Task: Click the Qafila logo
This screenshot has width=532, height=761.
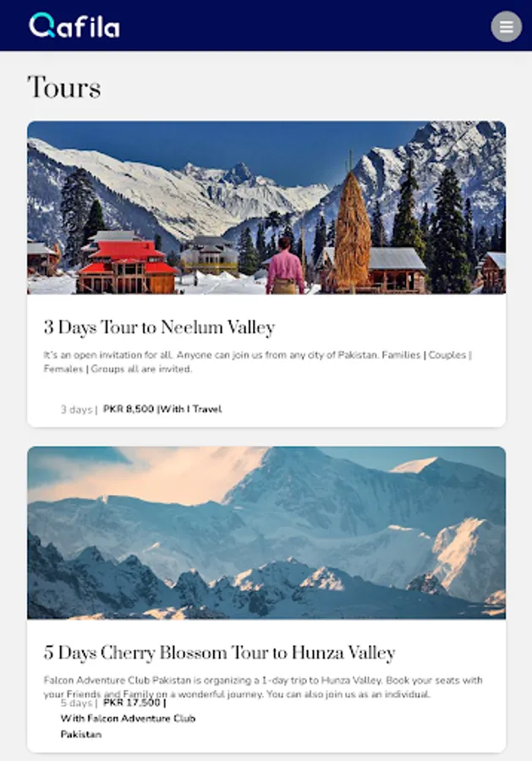Action: tap(74, 25)
